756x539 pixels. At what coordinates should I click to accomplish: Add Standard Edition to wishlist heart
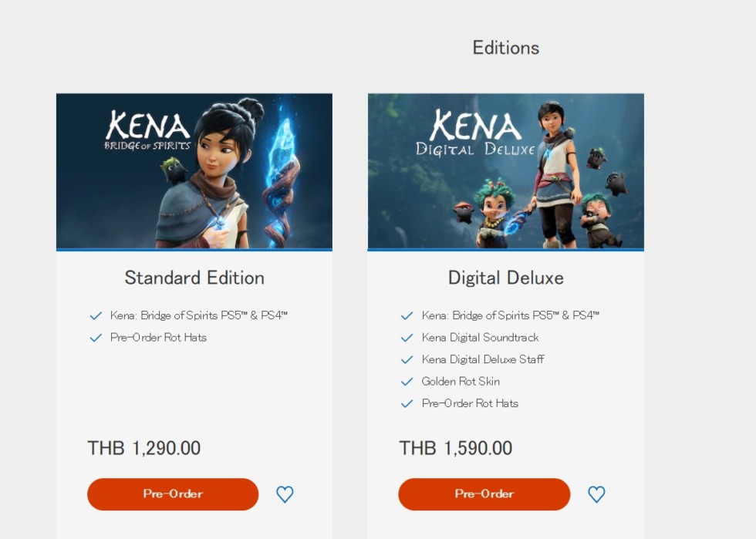[285, 494]
